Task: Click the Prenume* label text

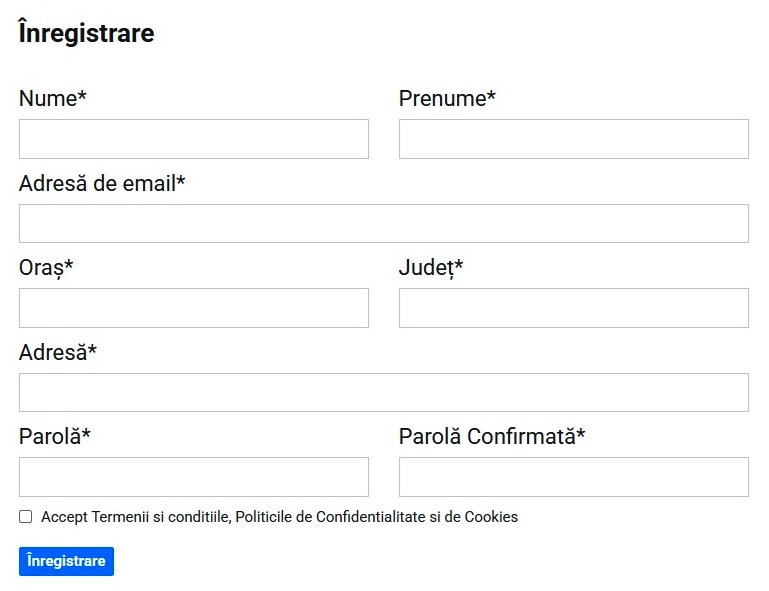Action: [447, 98]
